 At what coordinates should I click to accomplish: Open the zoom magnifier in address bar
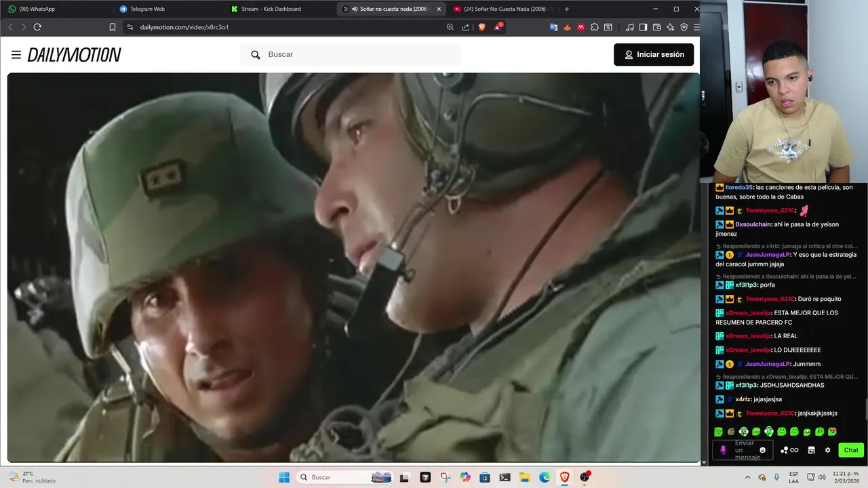450,27
